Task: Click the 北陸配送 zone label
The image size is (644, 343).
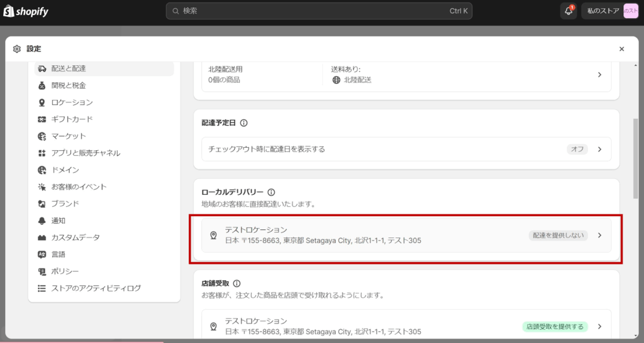Action: point(357,80)
